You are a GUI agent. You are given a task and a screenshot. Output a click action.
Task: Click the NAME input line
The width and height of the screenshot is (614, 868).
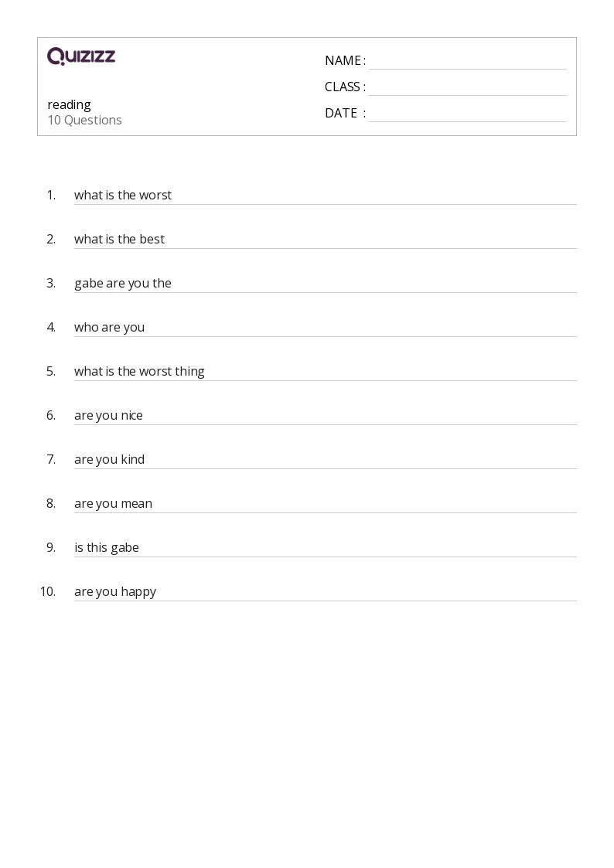[467, 62]
